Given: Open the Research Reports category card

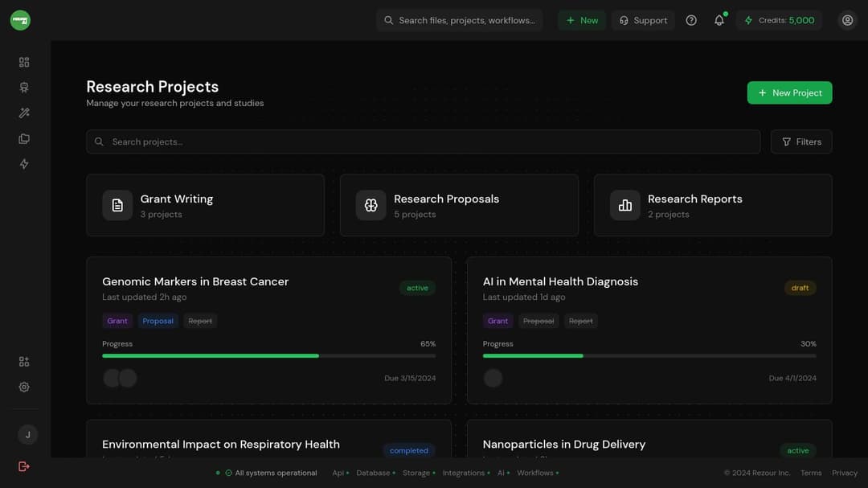Looking at the screenshot, I should pyautogui.click(x=713, y=206).
